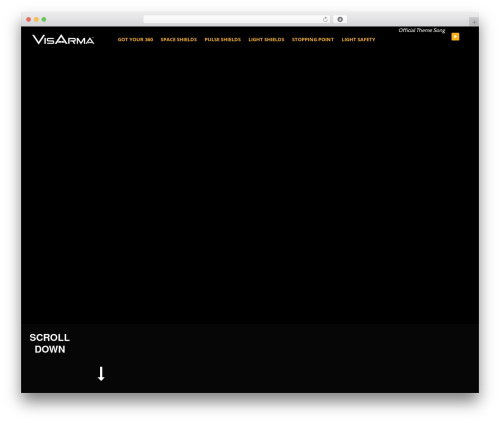Click the SCROLL DOWN text
The height and width of the screenshot is (423, 500).
pos(50,343)
